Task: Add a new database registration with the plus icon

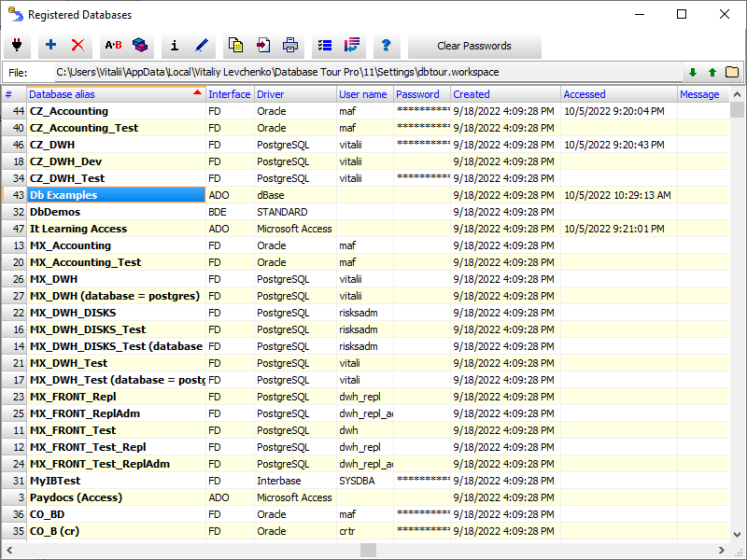Action: click(x=50, y=45)
